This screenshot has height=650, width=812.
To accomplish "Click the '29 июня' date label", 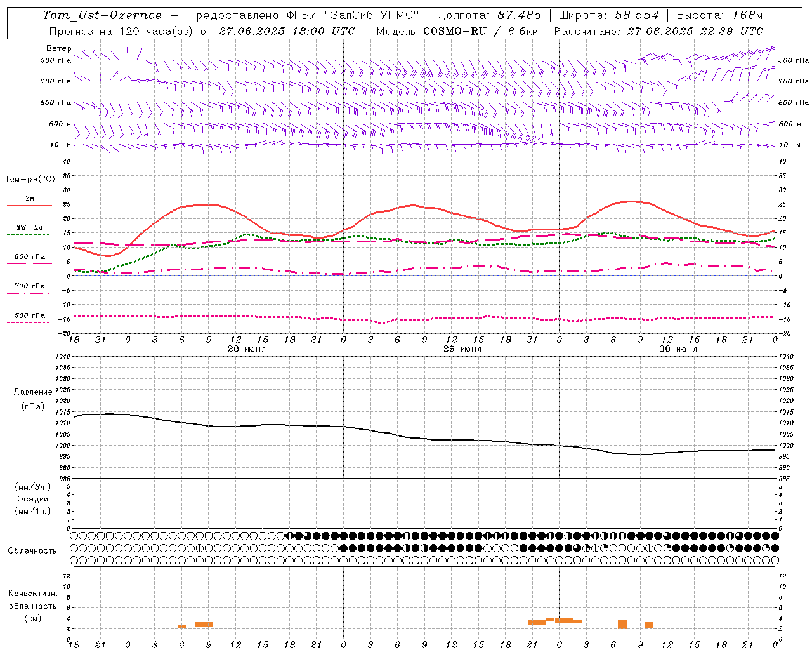I will 462,349.
